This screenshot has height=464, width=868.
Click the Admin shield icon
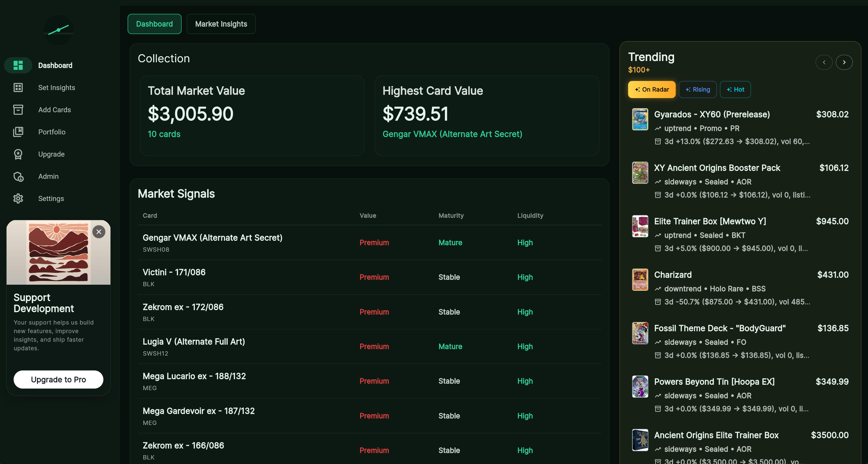tap(18, 176)
